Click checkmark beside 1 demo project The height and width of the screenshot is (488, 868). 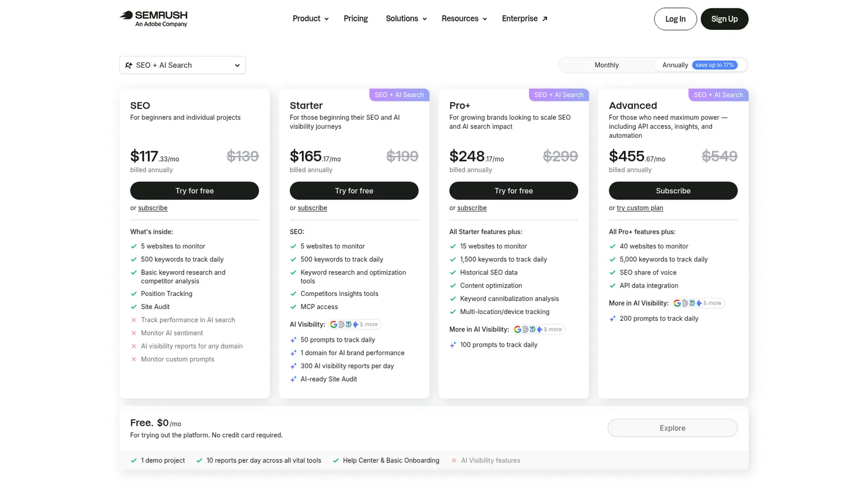[134, 460]
